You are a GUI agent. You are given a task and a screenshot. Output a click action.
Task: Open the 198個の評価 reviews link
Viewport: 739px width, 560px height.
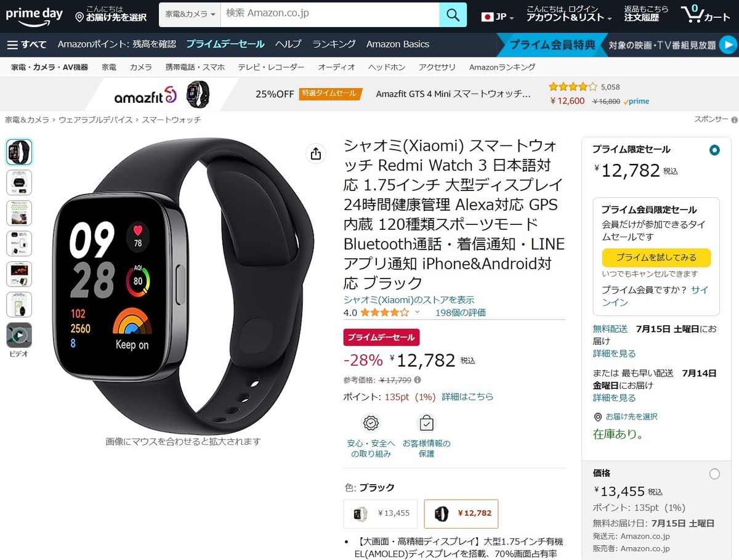click(460, 312)
